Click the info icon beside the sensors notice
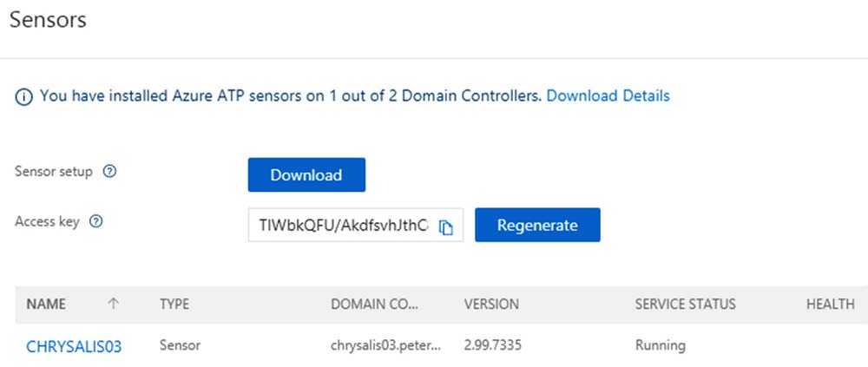Image resolution: width=868 pixels, height=367 pixels. coord(23,96)
